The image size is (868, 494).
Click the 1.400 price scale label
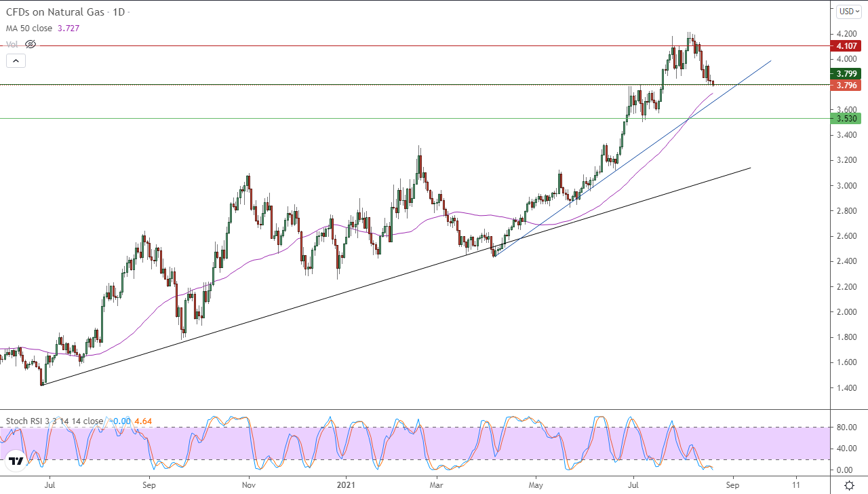click(x=846, y=387)
